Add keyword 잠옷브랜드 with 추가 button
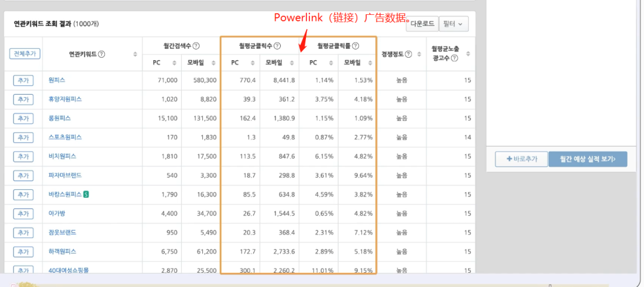 pyautogui.click(x=23, y=232)
